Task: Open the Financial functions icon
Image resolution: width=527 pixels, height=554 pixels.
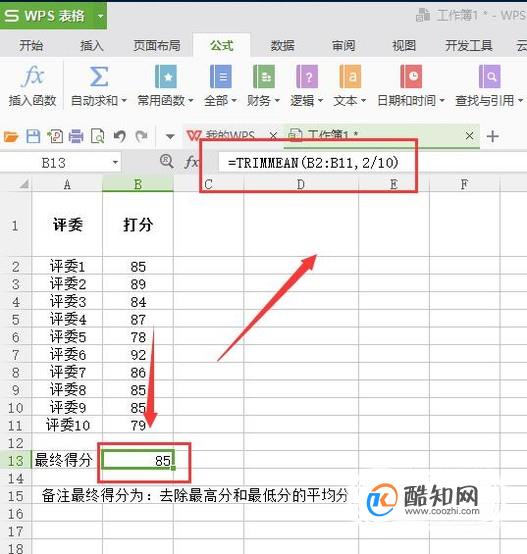Action: click(x=264, y=76)
